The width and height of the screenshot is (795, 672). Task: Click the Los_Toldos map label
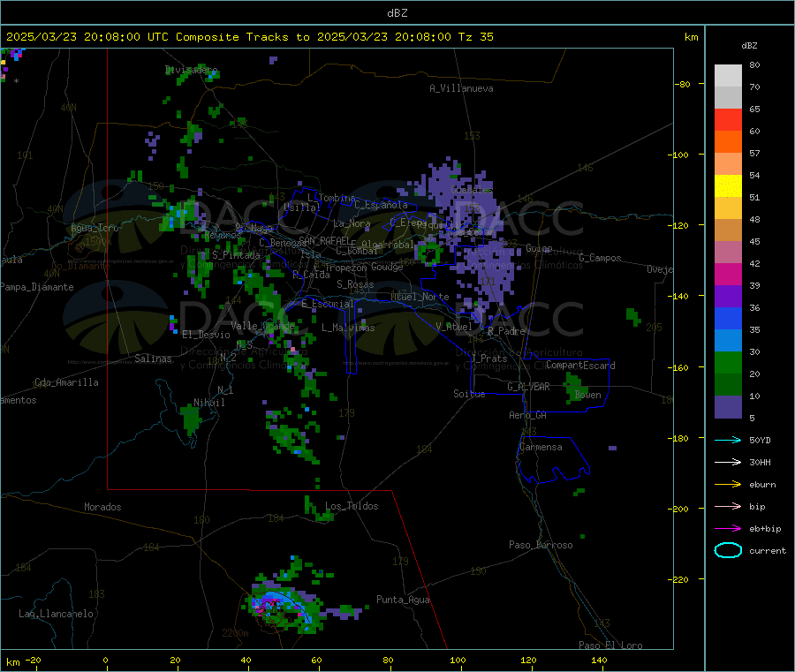[x=352, y=506]
